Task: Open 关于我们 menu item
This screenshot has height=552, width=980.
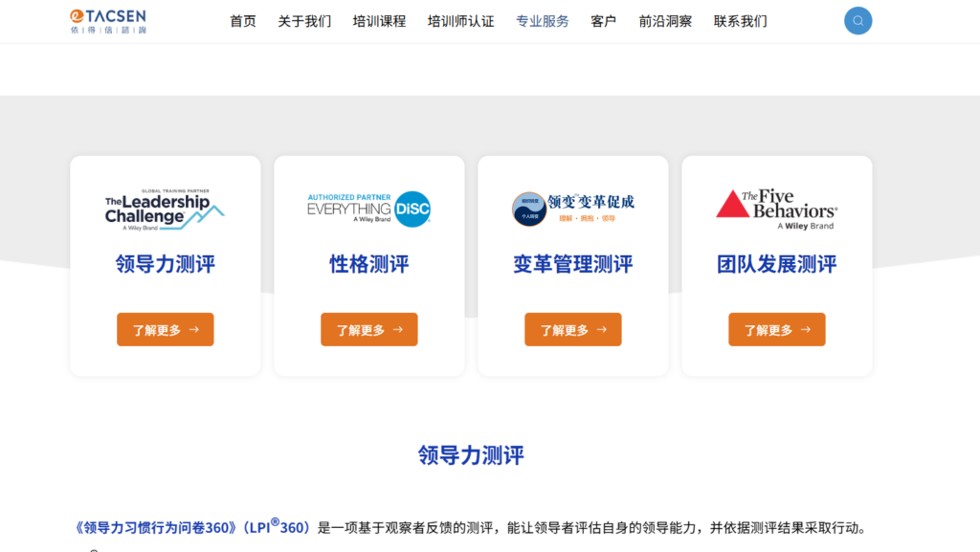Action: [x=304, y=21]
